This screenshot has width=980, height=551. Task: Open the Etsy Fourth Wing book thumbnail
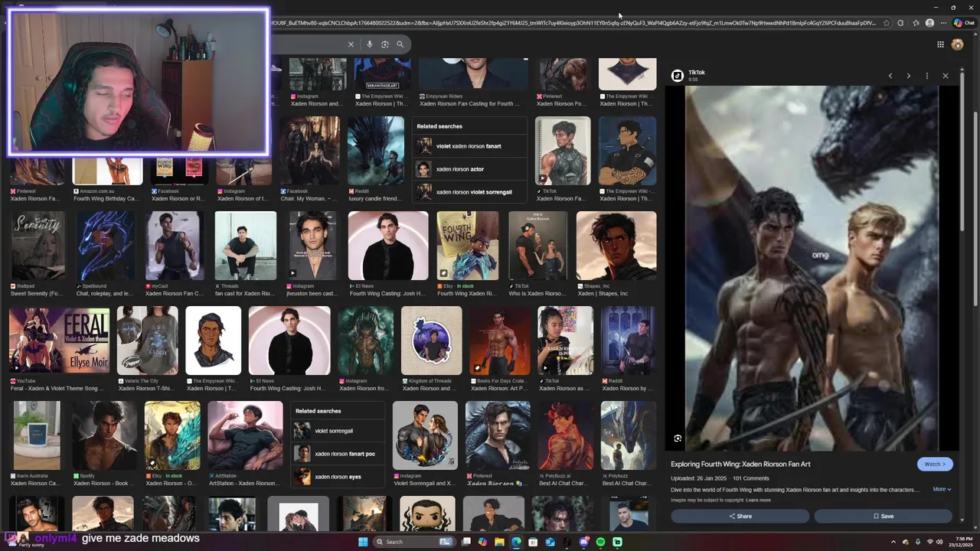468,246
